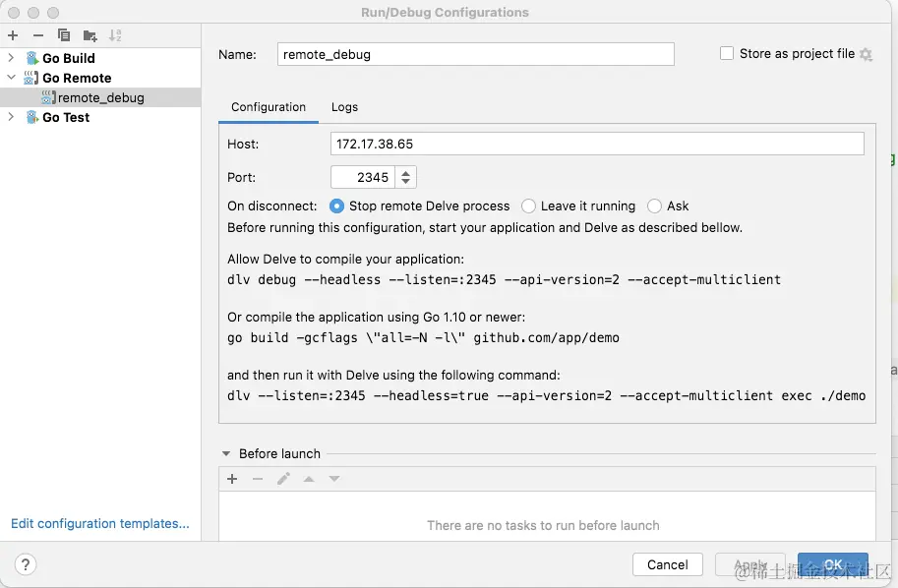Open the Configuration tab
This screenshot has height=588, width=898.
click(x=269, y=107)
